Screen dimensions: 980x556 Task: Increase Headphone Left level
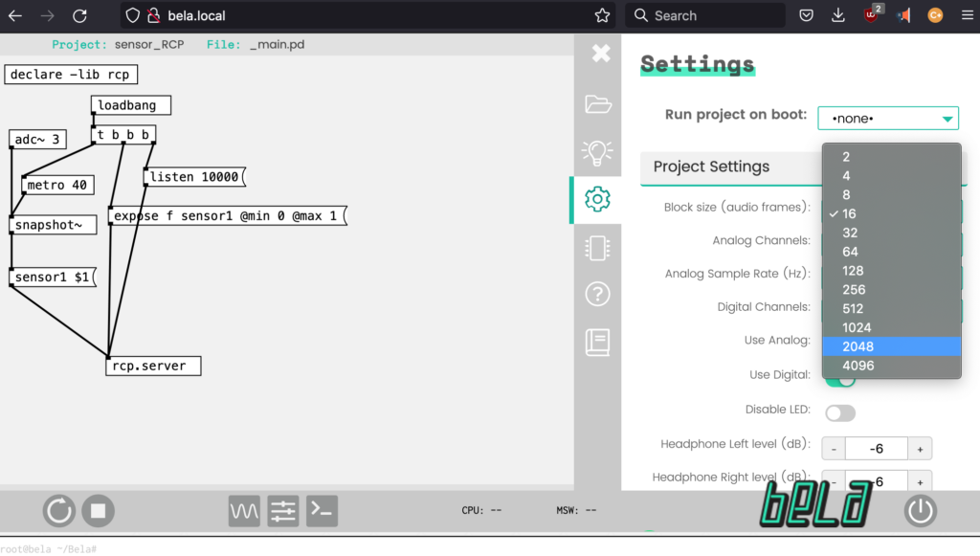(920, 449)
